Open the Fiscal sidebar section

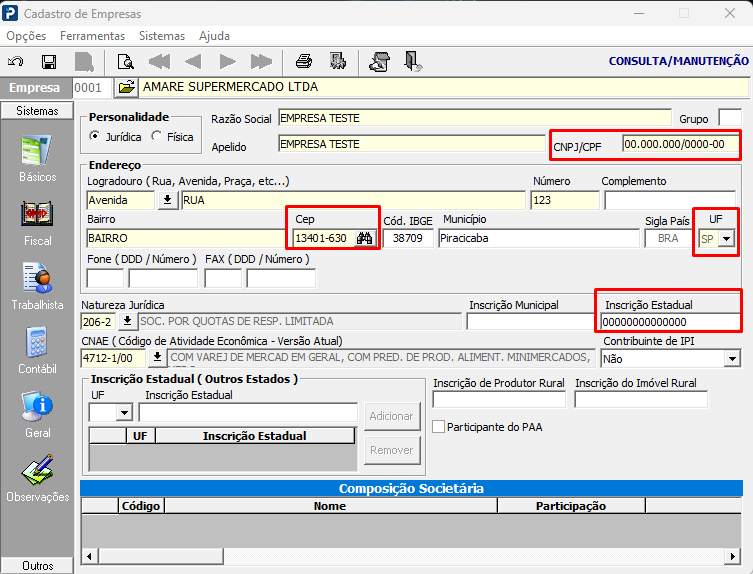[x=37, y=223]
